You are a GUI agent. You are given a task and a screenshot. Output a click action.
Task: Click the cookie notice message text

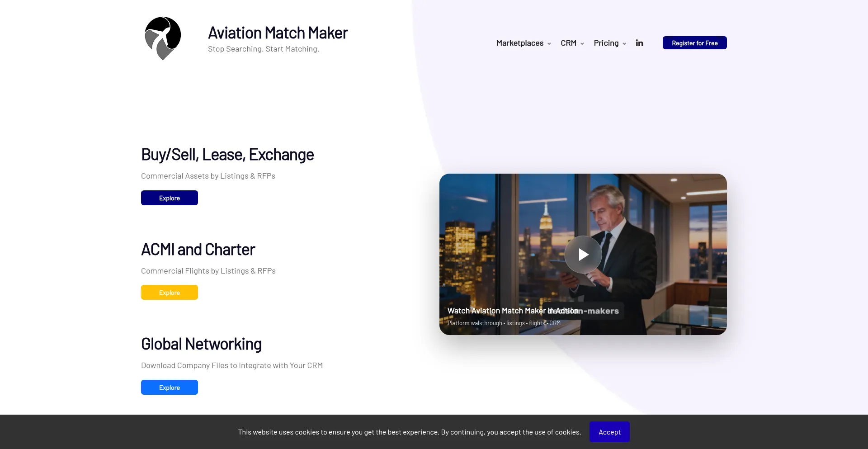click(410, 432)
